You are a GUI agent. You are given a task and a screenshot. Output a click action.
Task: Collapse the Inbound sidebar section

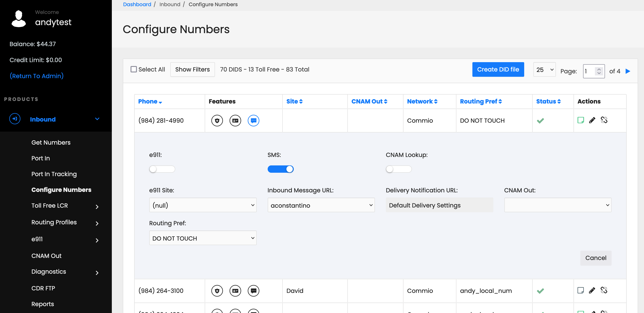[97, 119]
